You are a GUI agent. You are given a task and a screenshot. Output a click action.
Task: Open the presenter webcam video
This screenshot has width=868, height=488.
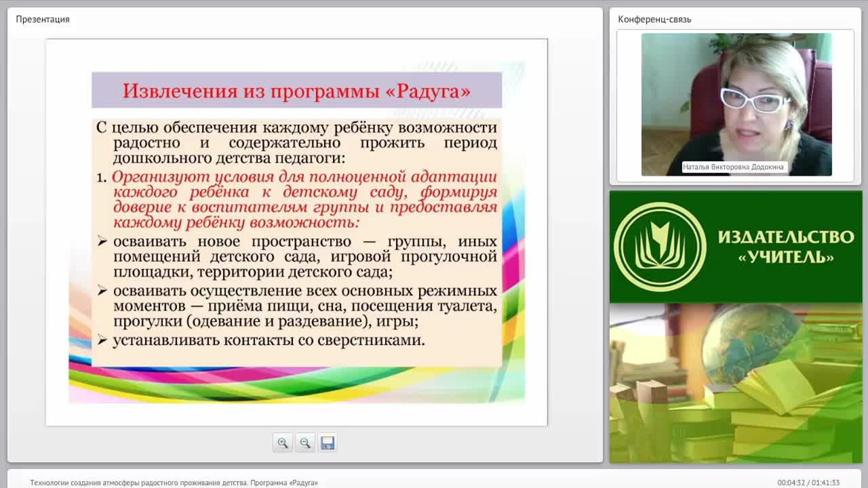[736, 104]
